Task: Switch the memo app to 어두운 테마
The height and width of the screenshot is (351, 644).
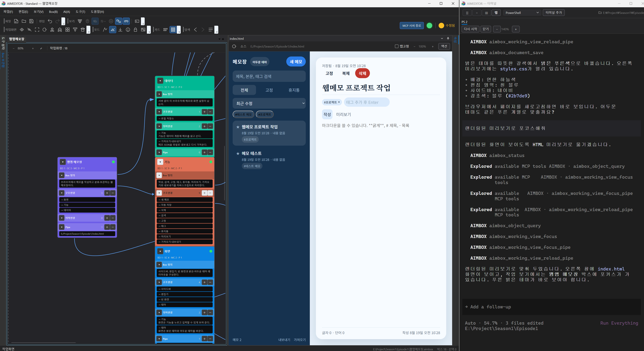Action: (260, 62)
